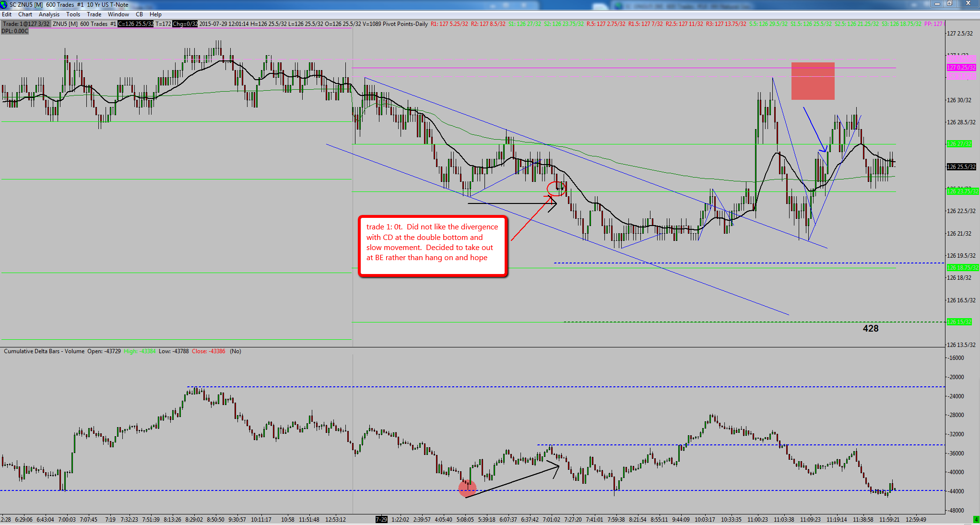Click the 'Pivot Points-Daily' study label

tap(405, 24)
